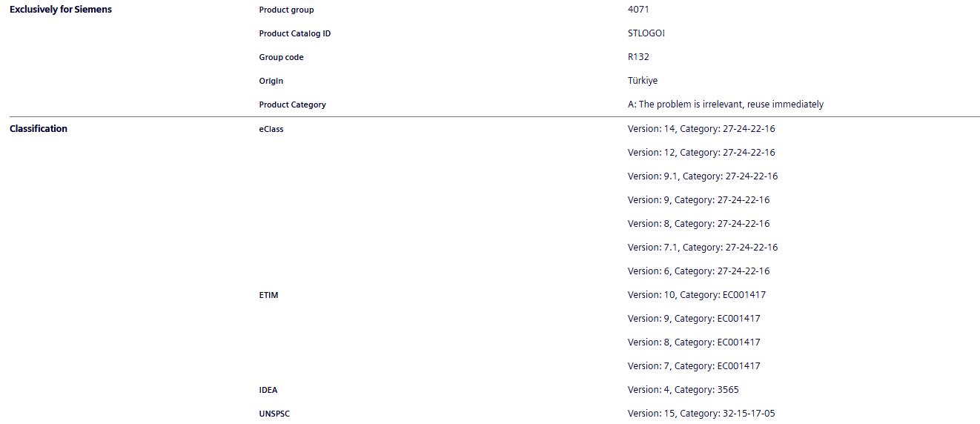The width and height of the screenshot is (980, 424).
Task: Select the 'Product group' label
Action: (286, 10)
